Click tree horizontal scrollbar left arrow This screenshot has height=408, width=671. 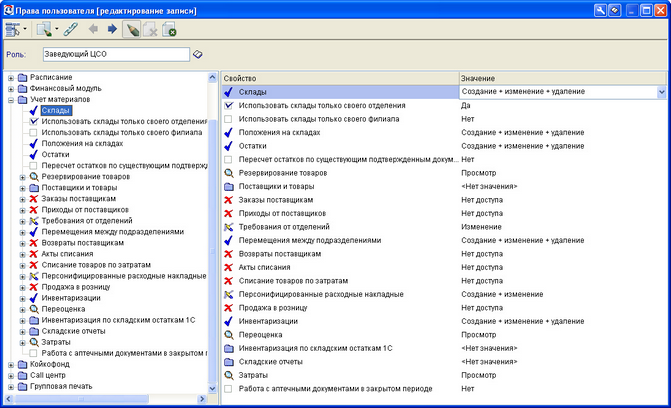9,399
